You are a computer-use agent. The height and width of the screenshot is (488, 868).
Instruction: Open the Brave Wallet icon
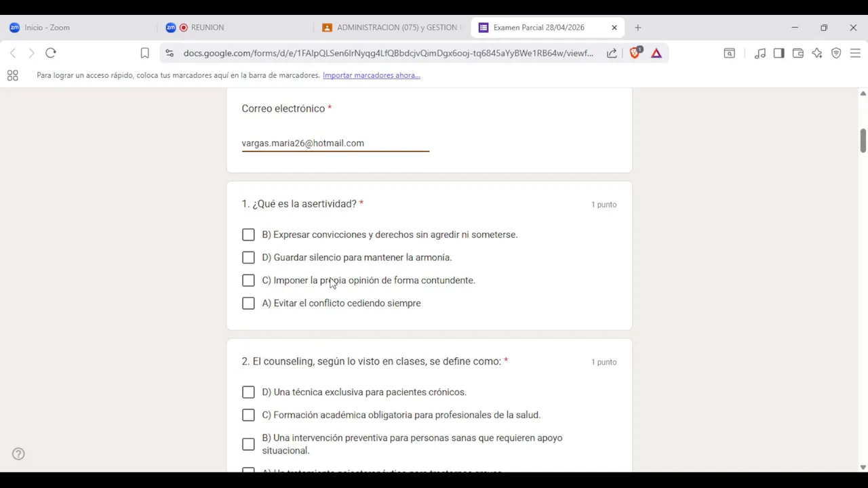798,53
